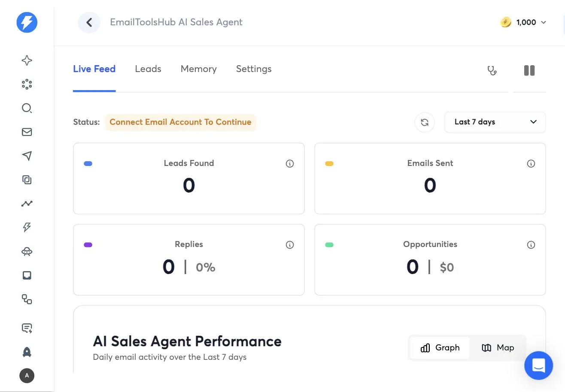Image resolution: width=565 pixels, height=392 pixels.
Task: Click the 'Status:' label
Action: click(x=86, y=122)
